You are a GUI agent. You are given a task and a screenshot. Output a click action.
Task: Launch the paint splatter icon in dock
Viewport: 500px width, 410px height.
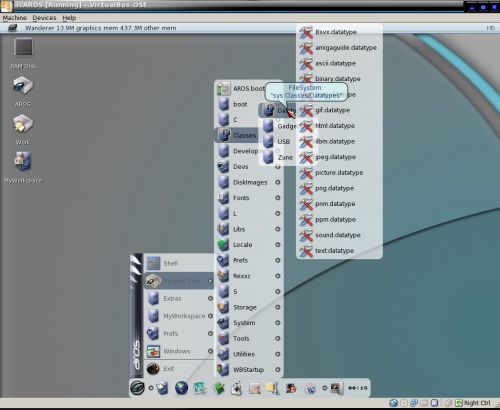(237, 388)
